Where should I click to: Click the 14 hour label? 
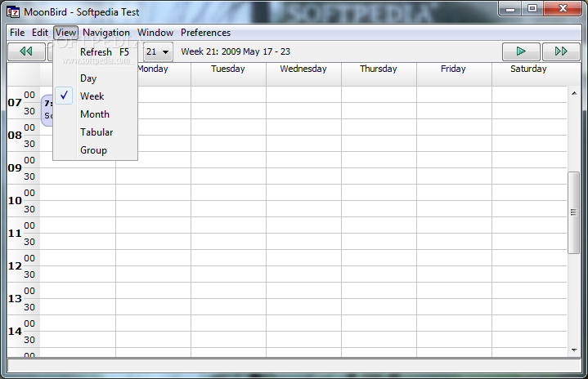(15, 331)
